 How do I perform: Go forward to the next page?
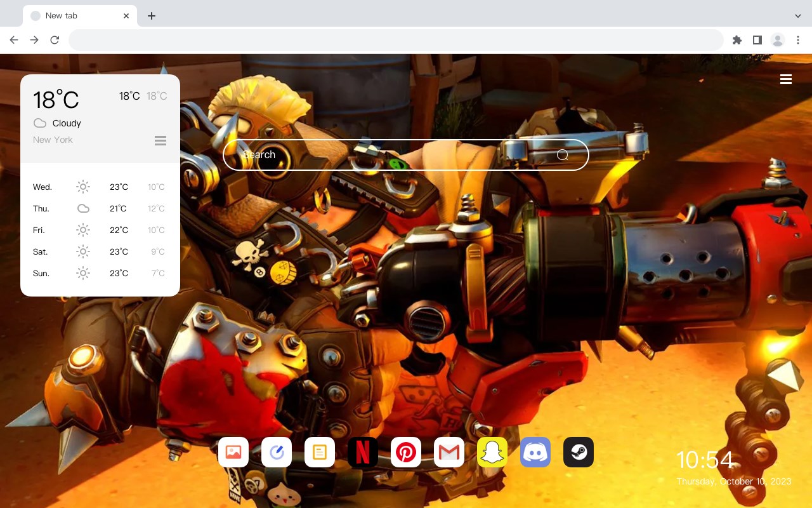coord(34,40)
